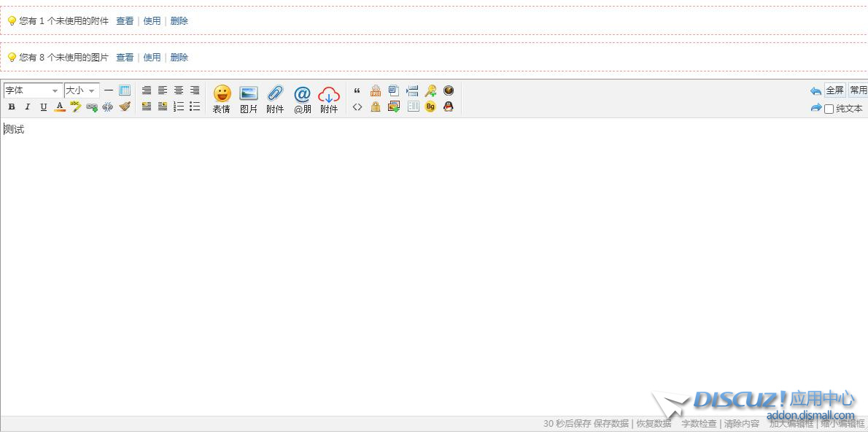Click the undo arrow icon
This screenshot has width=868, height=434.
815,91
